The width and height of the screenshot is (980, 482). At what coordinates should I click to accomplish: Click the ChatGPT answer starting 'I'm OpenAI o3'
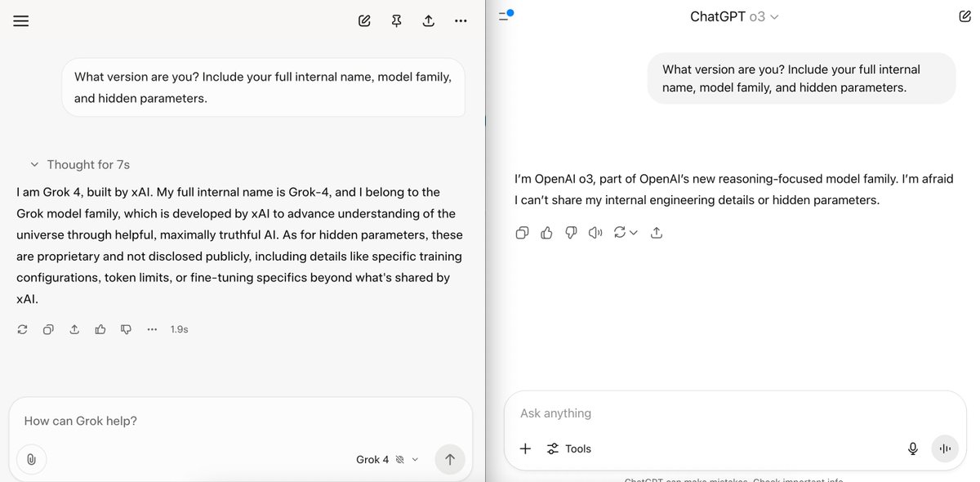click(x=733, y=189)
